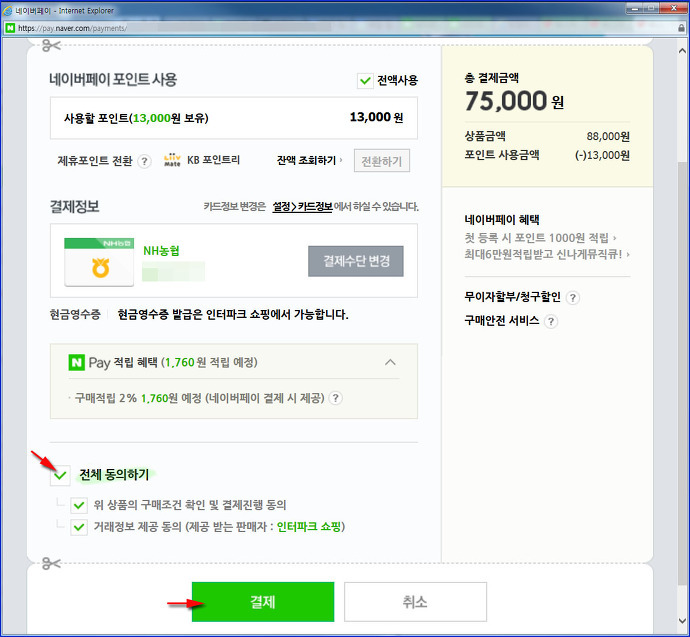The image size is (690, 637).
Task: Toggle the 전액사용 checkbox
Action: (x=365, y=81)
